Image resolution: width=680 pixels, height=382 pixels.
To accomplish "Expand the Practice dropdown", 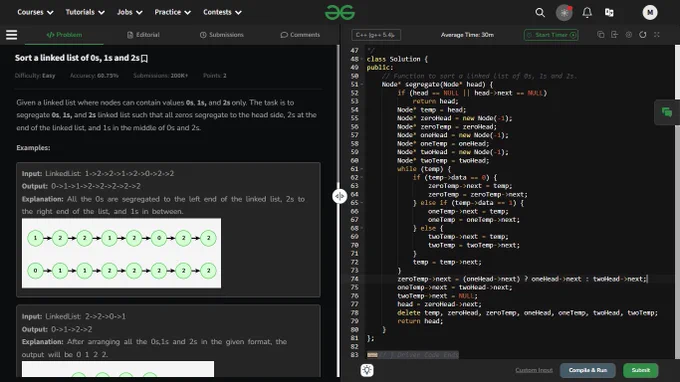I will [x=173, y=12].
